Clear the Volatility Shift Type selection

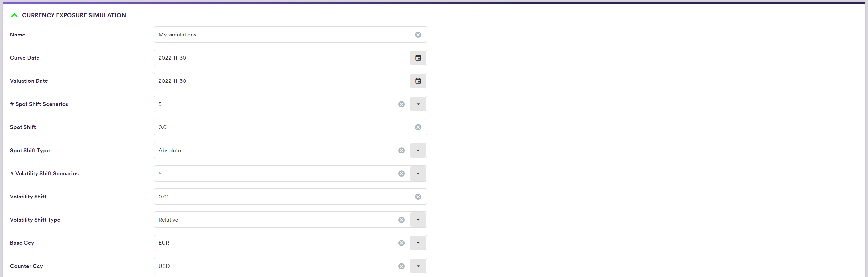pos(401,220)
